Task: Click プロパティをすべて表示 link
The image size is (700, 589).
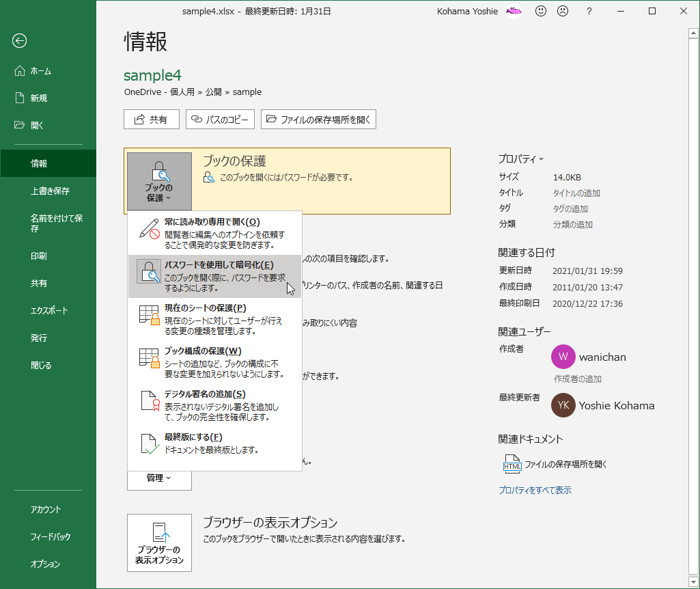Action: coord(535,490)
